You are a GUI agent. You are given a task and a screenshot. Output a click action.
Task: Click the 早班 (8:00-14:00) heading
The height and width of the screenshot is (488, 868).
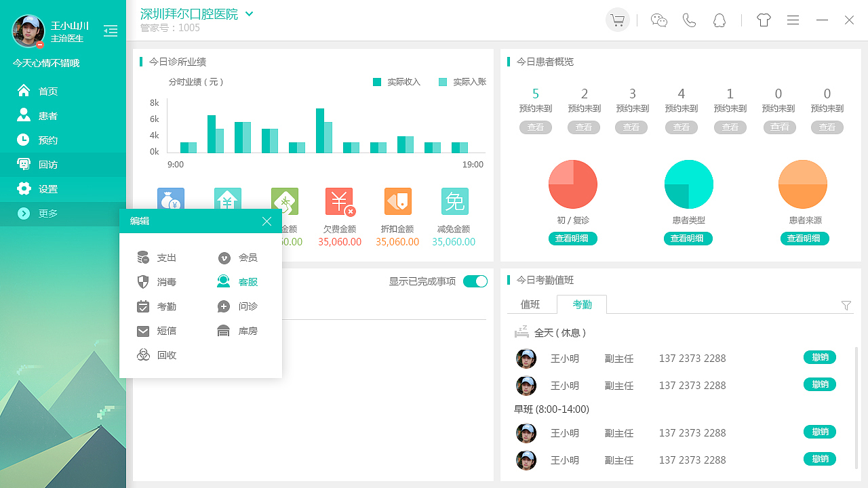[551, 409]
